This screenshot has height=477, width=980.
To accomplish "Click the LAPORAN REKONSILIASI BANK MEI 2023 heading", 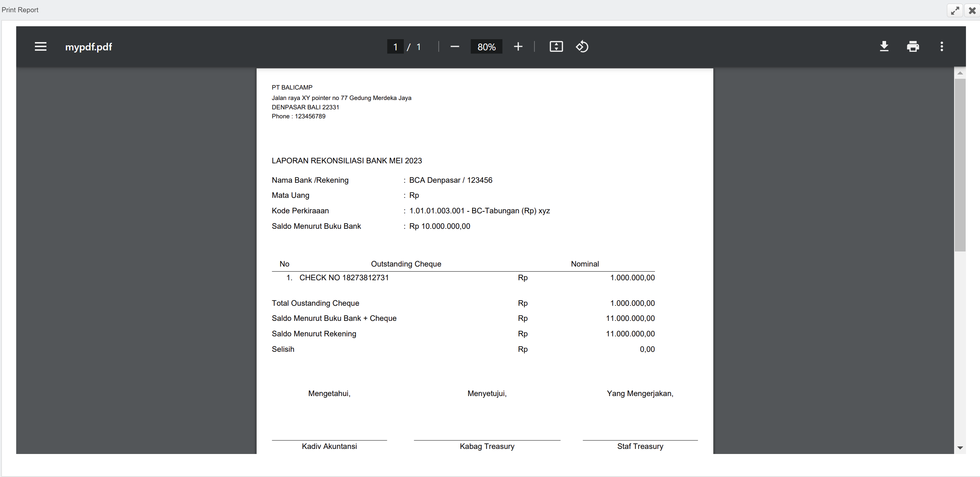I will [347, 160].
